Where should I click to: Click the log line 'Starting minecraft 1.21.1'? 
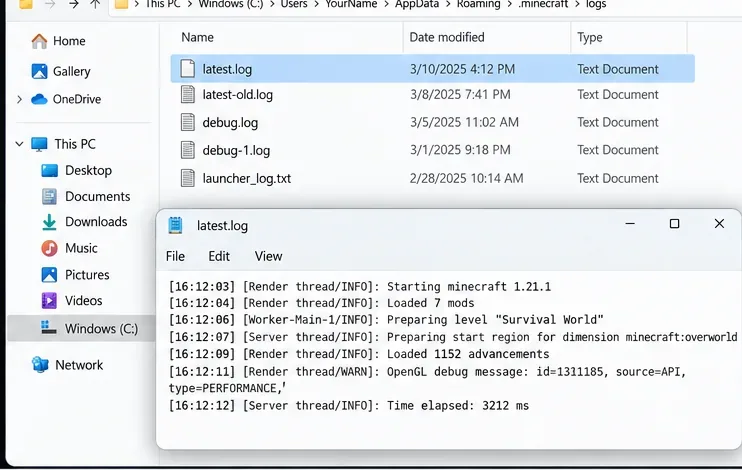(360, 287)
